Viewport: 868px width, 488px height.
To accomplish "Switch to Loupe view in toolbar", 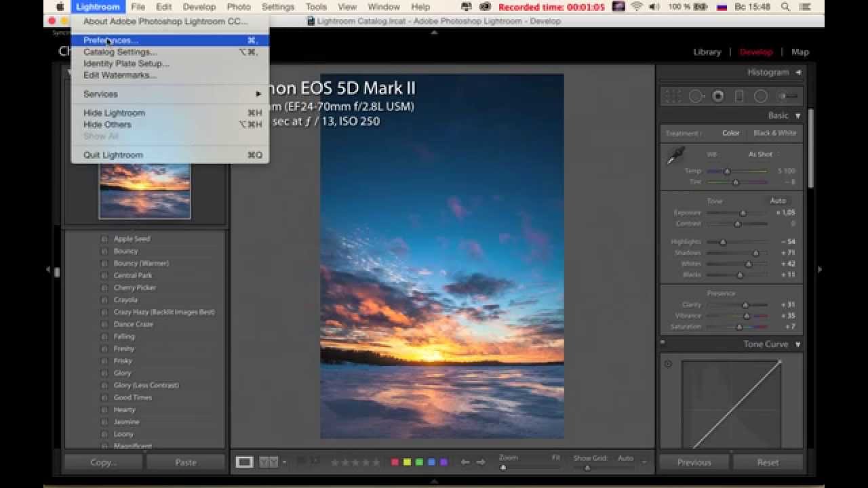I will 244,462.
